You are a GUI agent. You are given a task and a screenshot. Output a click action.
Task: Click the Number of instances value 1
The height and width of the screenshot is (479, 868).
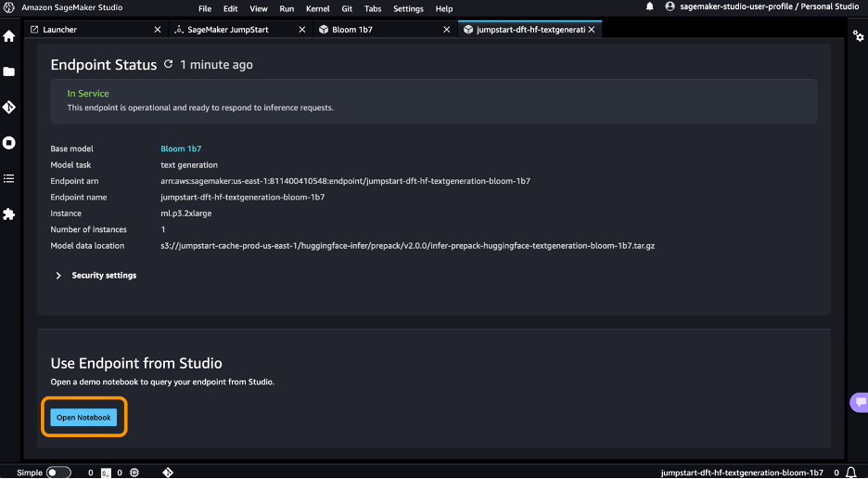point(163,229)
